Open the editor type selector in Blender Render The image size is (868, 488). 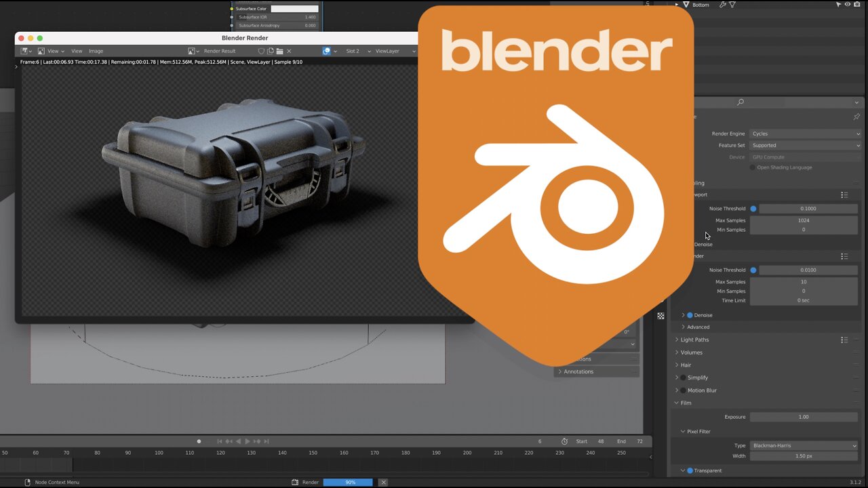click(26, 51)
